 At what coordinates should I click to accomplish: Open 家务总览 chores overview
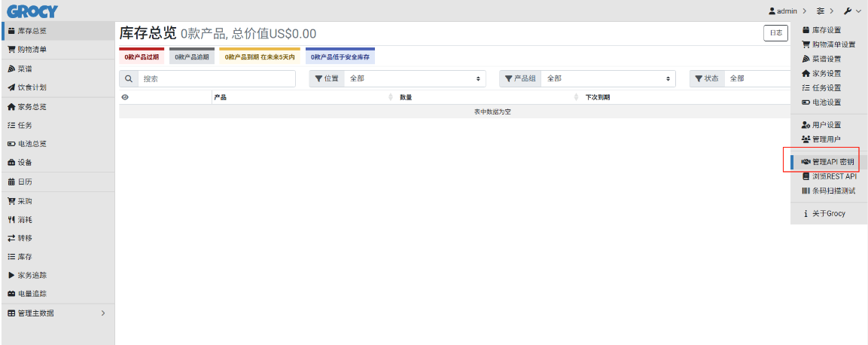tap(58, 107)
